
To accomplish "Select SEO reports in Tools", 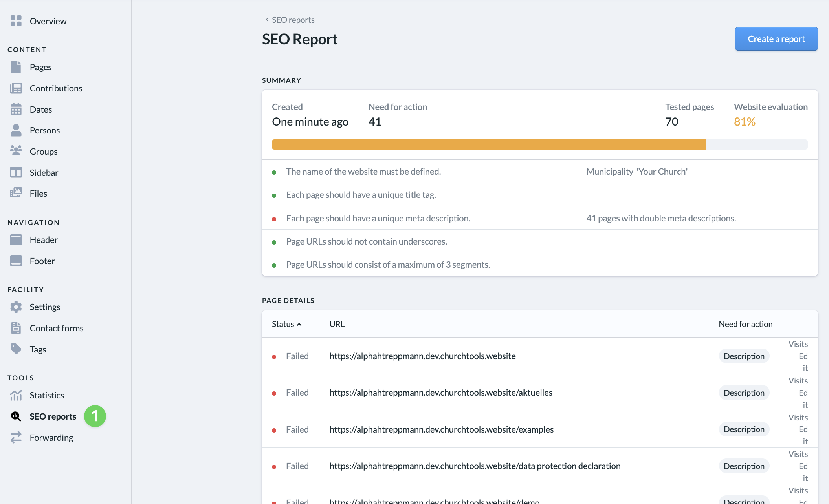I will click(53, 416).
